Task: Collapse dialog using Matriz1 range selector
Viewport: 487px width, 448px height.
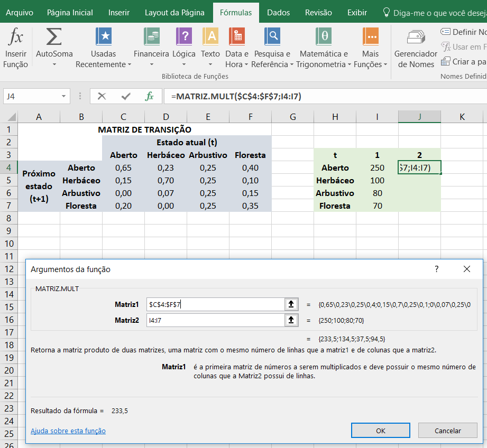Action: click(x=290, y=304)
